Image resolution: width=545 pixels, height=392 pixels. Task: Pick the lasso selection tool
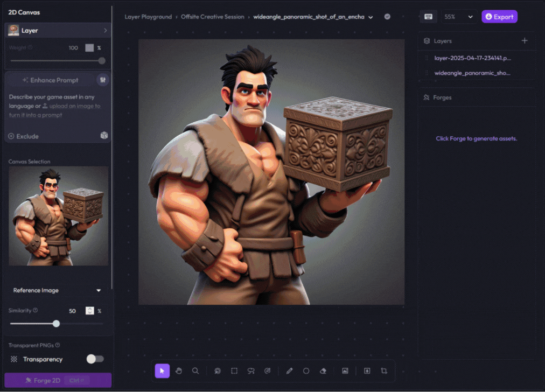pos(251,371)
